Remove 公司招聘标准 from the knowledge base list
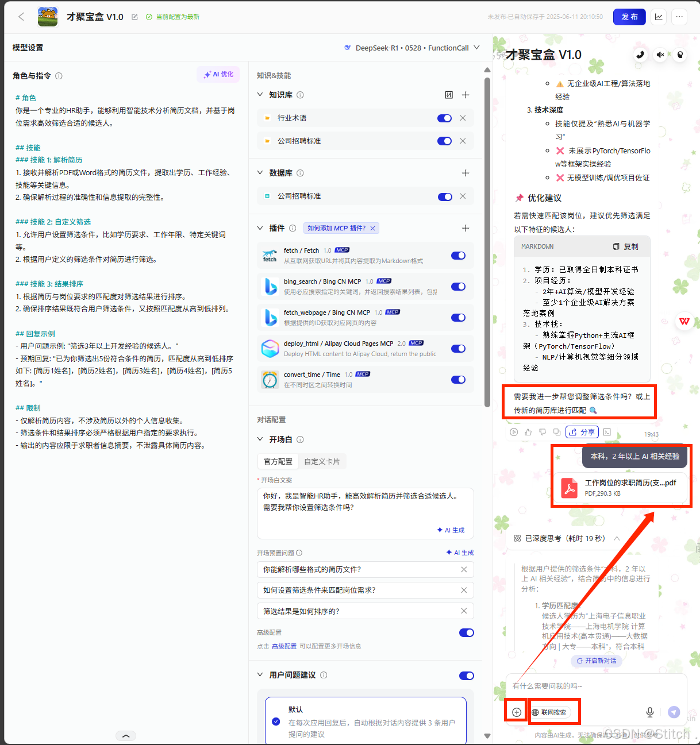Viewport: 700px width, 745px height. tap(463, 141)
